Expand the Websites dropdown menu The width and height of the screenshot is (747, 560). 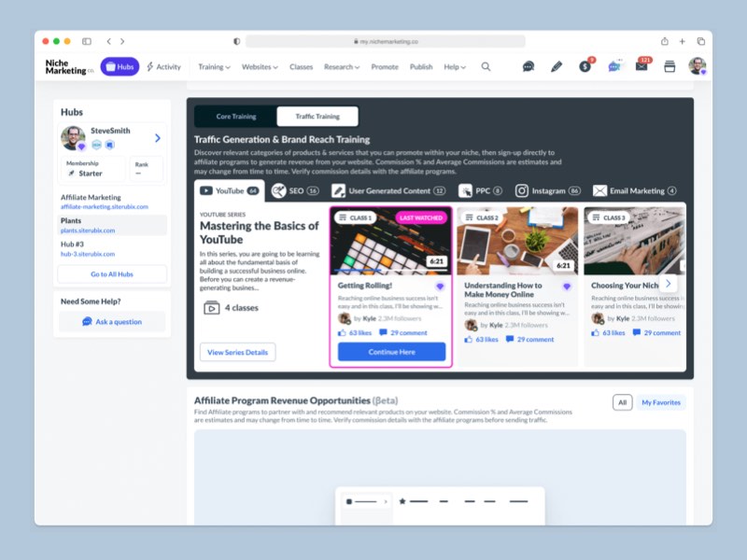pos(260,67)
